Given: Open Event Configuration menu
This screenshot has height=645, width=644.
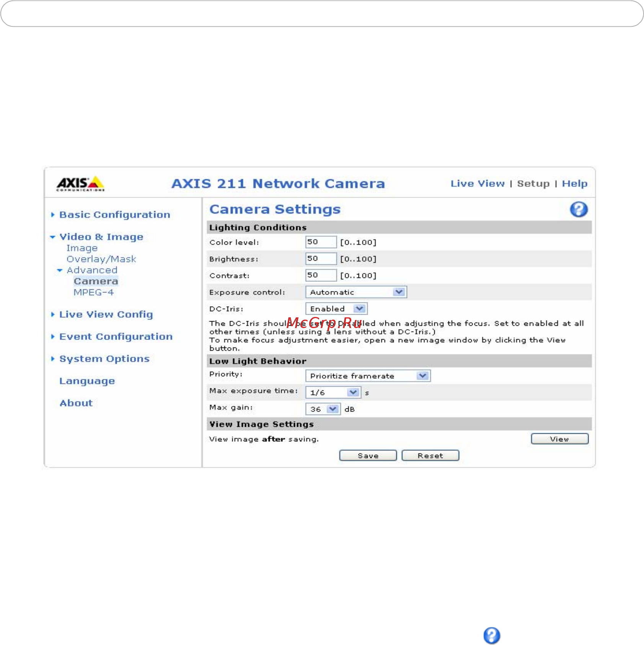Looking at the screenshot, I should pos(116,336).
